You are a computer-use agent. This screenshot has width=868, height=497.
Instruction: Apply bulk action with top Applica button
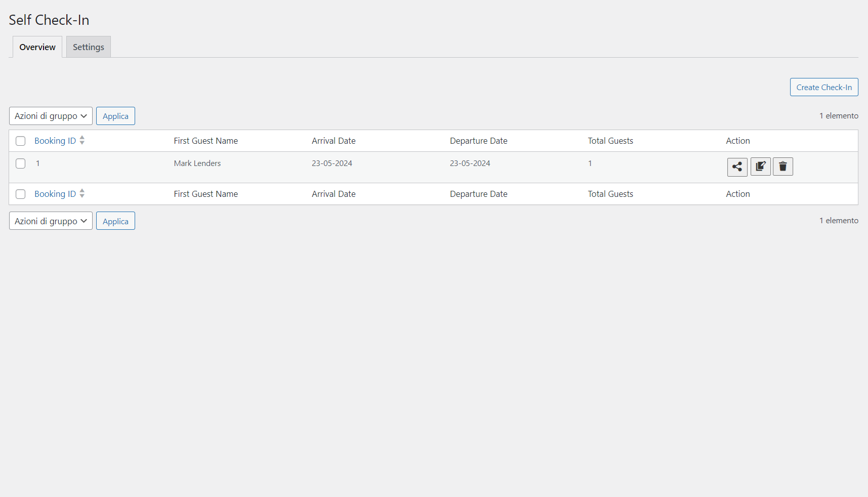115,116
